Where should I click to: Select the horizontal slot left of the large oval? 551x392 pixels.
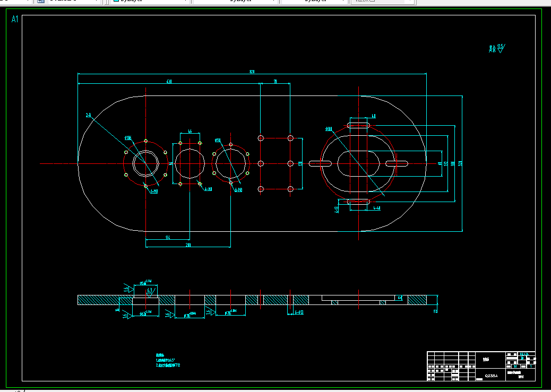[320, 164]
